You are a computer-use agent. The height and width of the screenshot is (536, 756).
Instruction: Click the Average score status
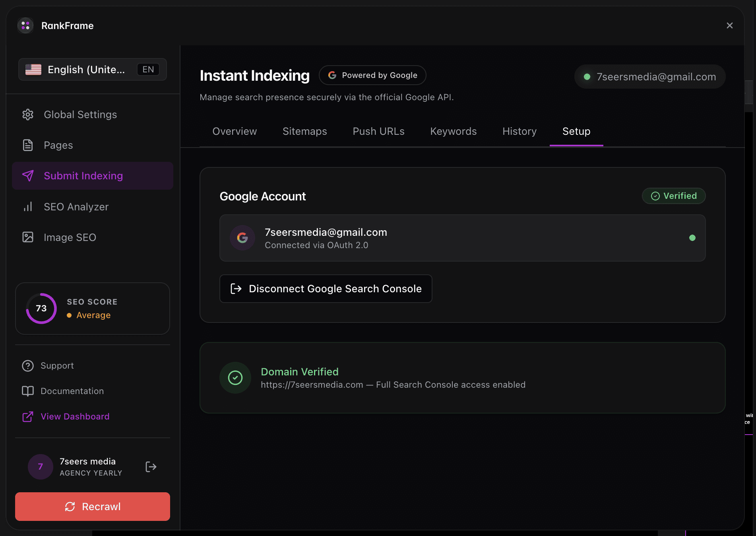pos(89,315)
